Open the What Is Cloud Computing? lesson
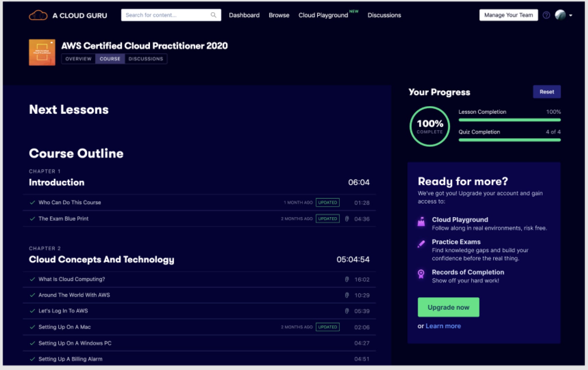The image size is (588, 370). (199, 279)
